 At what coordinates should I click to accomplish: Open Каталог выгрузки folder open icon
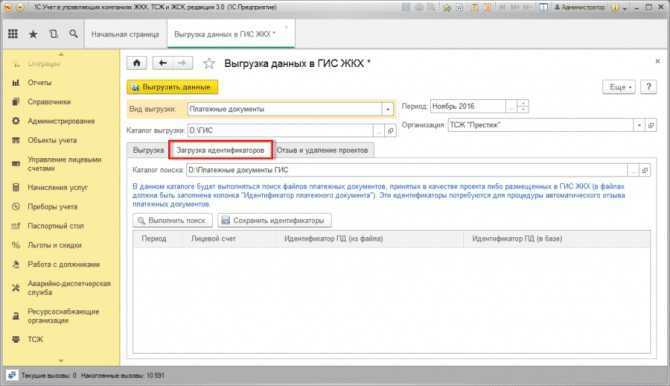click(x=390, y=131)
